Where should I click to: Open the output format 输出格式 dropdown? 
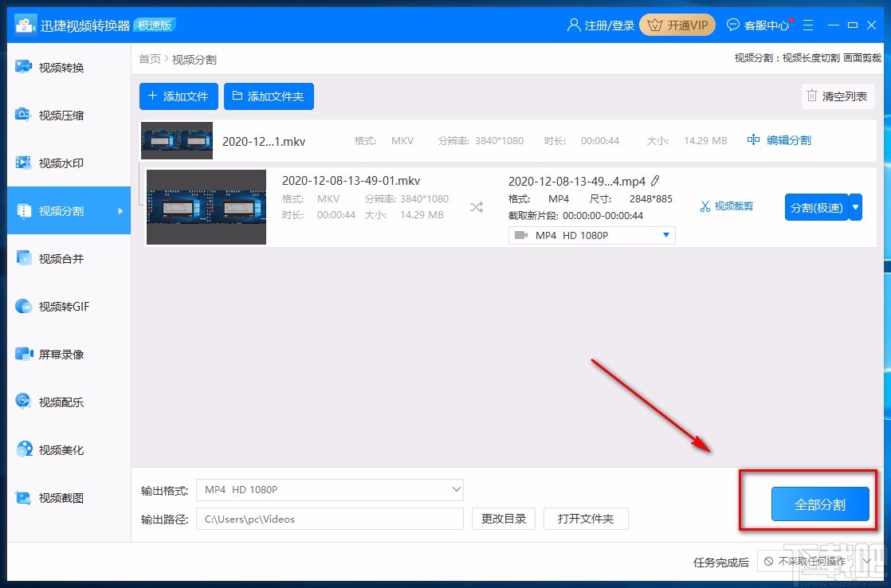[329, 489]
